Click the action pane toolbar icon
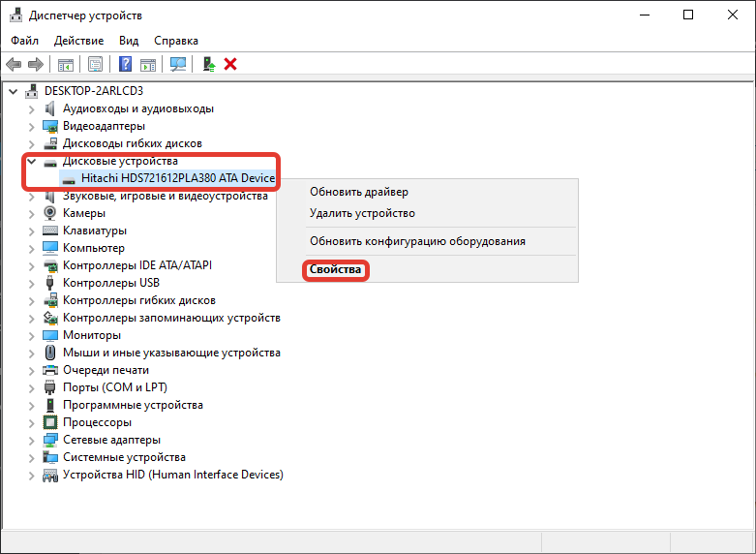Screen dimensions: 756x554 (x=148, y=64)
